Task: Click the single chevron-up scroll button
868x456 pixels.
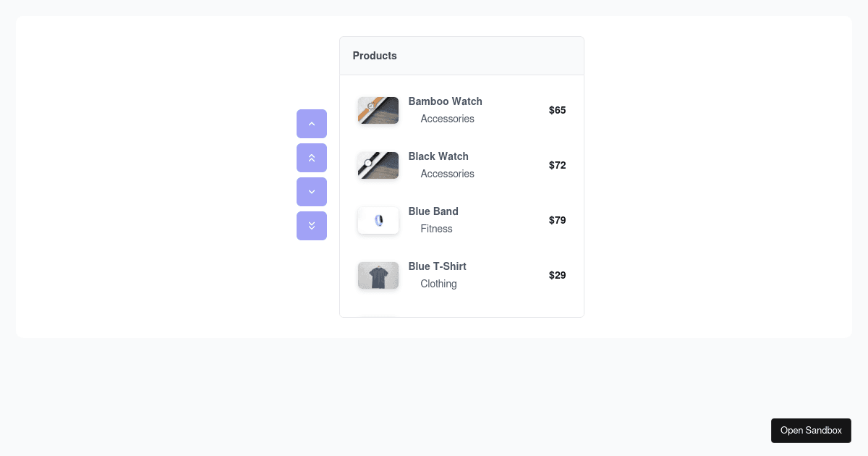Action: [311, 124]
